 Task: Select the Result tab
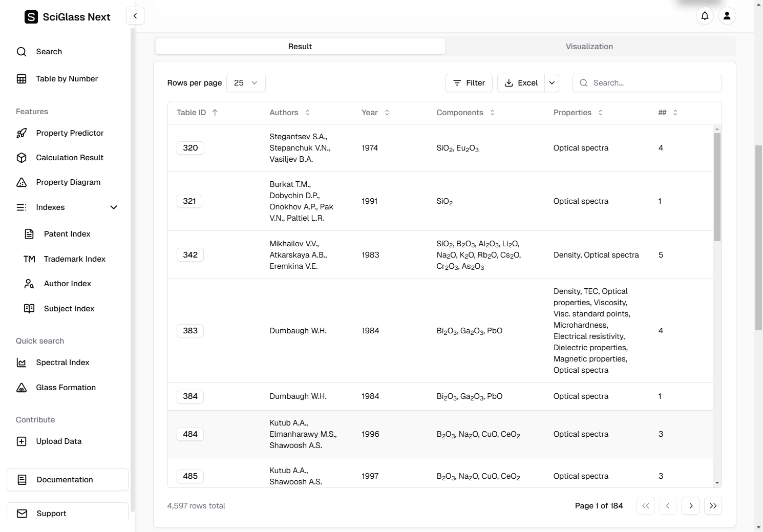coord(300,47)
